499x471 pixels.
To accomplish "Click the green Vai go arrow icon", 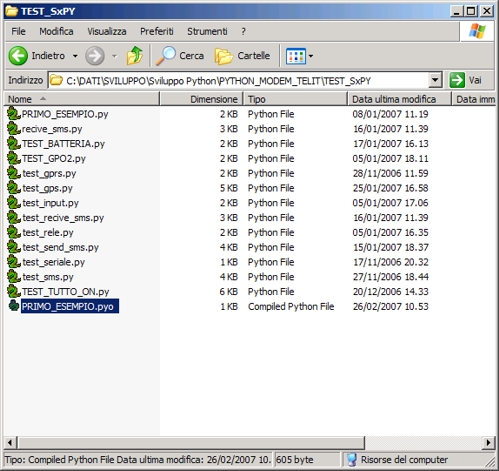I will coord(457,80).
